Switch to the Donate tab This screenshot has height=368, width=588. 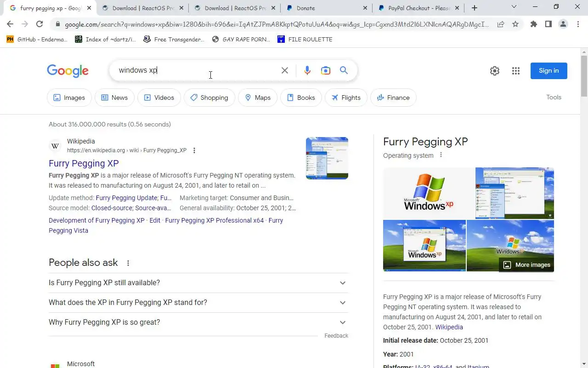click(x=326, y=8)
